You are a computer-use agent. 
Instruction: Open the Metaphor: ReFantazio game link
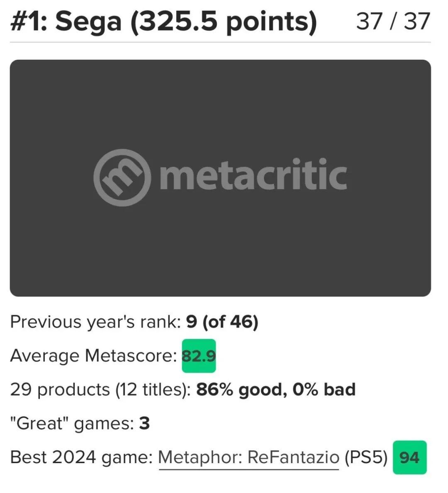point(248,458)
